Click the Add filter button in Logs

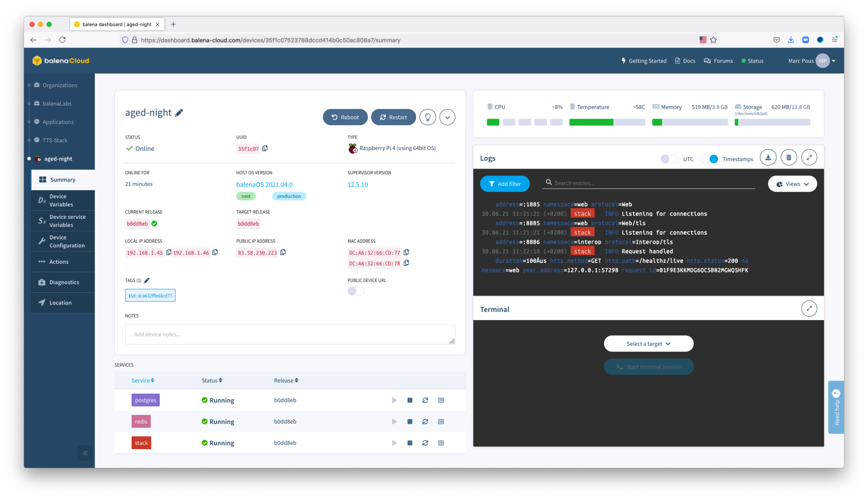coord(505,184)
